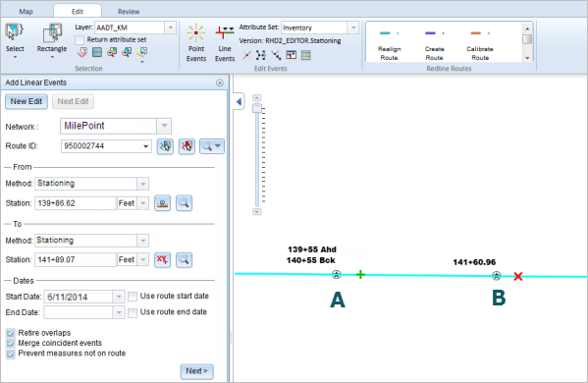The image size is (588, 383).
Task: Click the XY coordinate icon beside To Station
Action: 162,259
